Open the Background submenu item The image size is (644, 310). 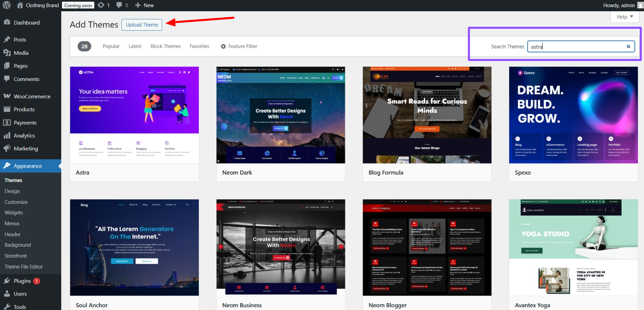(18, 245)
